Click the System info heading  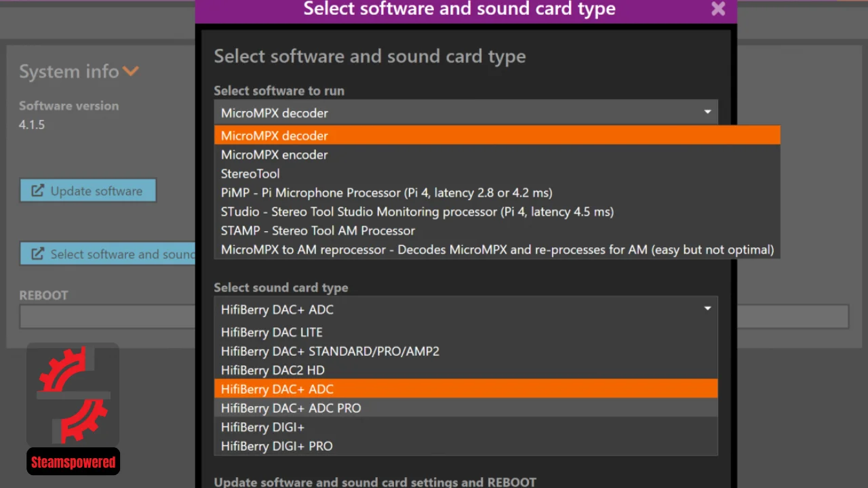(x=68, y=71)
